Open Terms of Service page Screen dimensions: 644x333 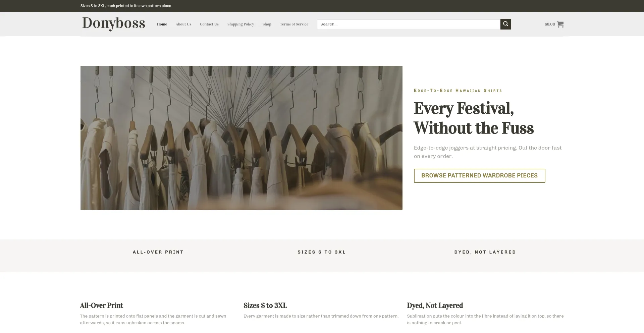click(294, 24)
